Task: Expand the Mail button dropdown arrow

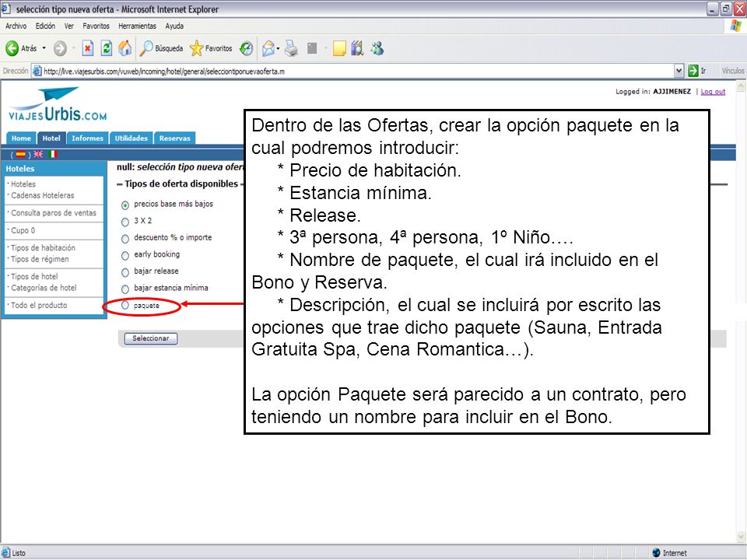Action: point(279,48)
